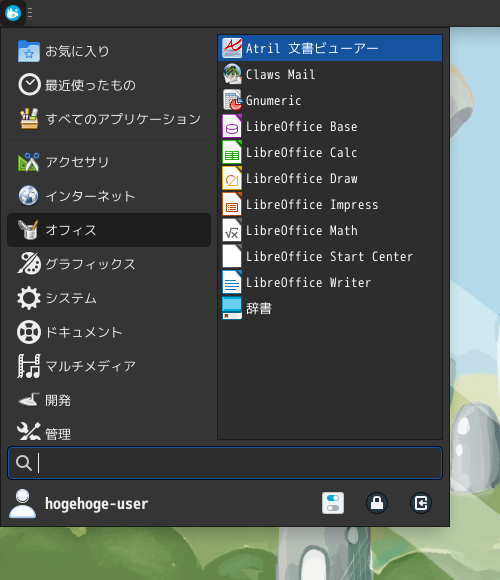Image resolution: width=500 pixels, height=580 pixels.
Task: Start LibreOffice Calc
Action: (330, 152)
